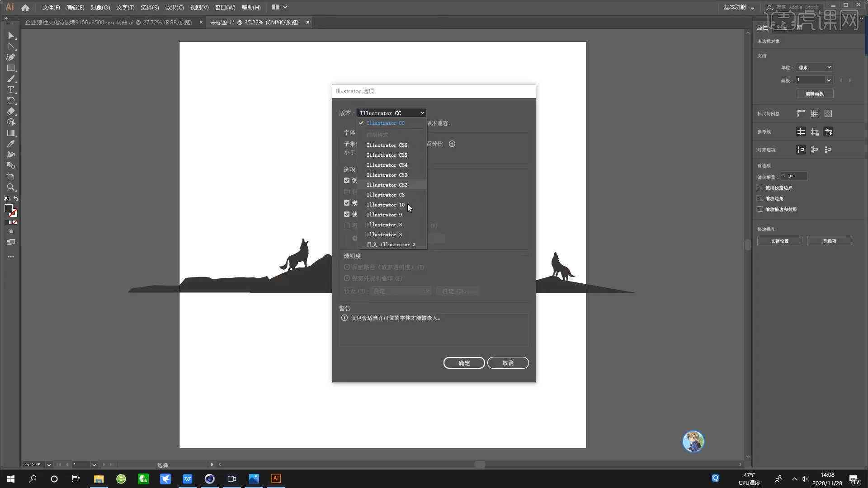Open 文件 menu item
This screenshot has width=868, height=488.
[x=50, y=7]
